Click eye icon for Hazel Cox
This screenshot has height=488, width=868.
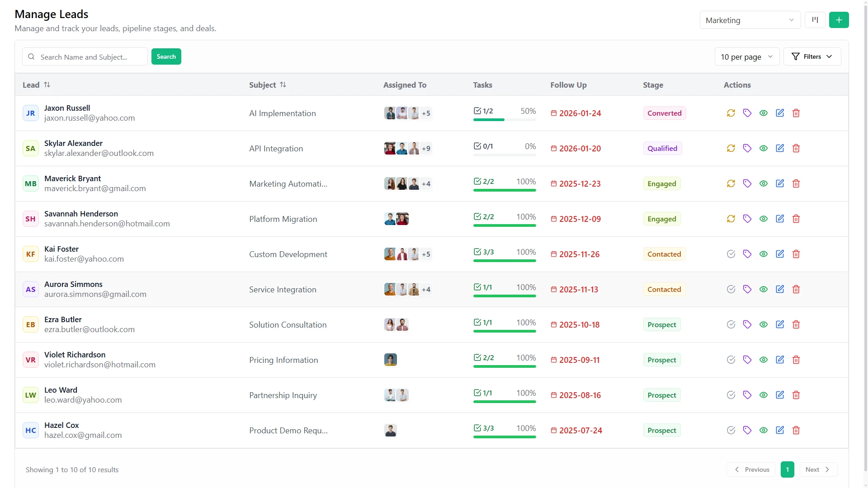pyautogui.click(x=764, y=430)
